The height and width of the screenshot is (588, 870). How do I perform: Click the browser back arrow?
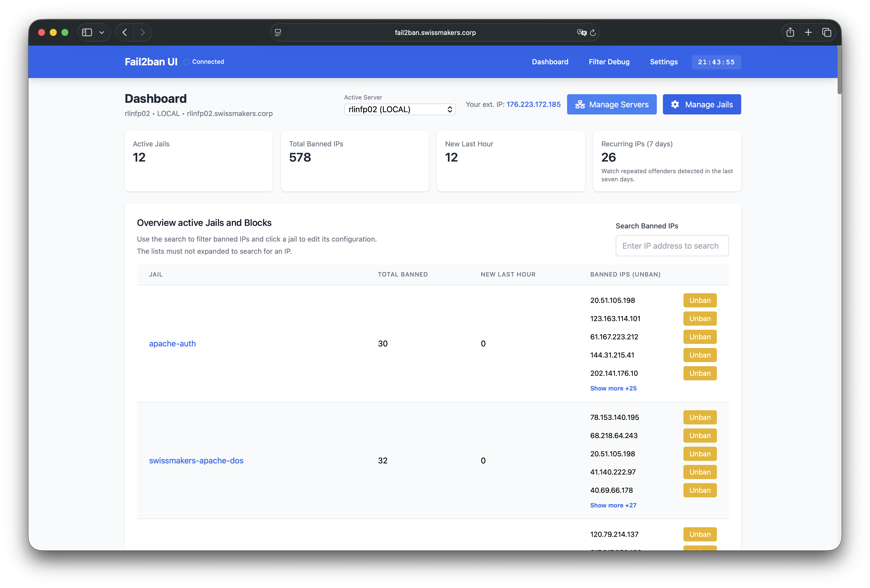[125, 33]
